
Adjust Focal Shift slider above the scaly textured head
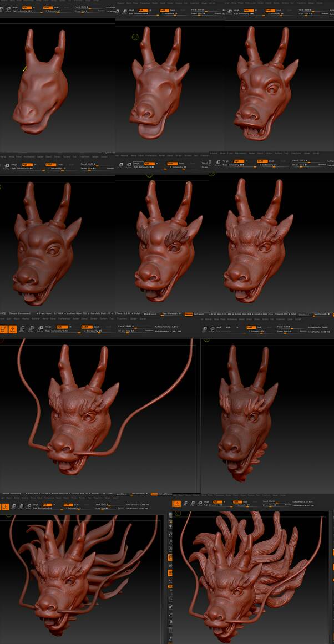click(308, 161)
